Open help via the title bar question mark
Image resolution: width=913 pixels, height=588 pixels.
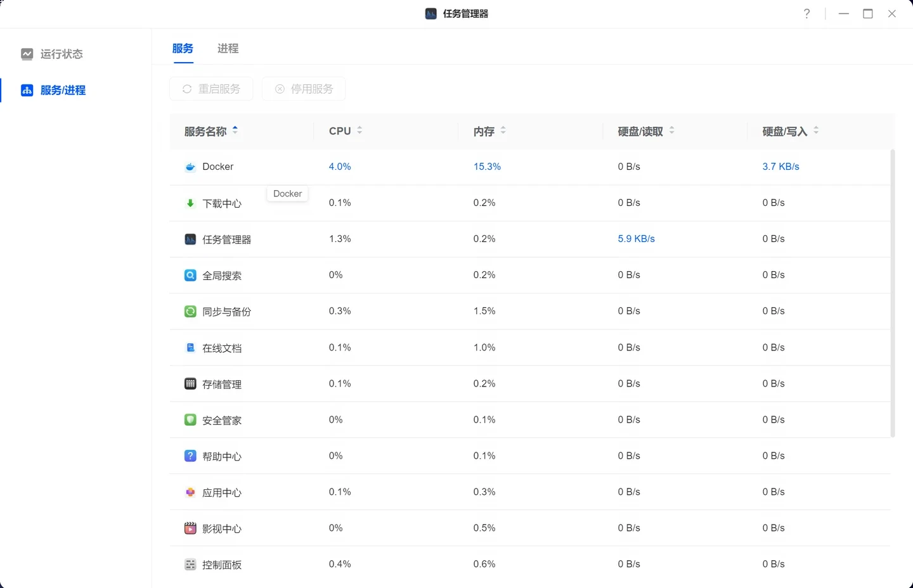[806, 14]
